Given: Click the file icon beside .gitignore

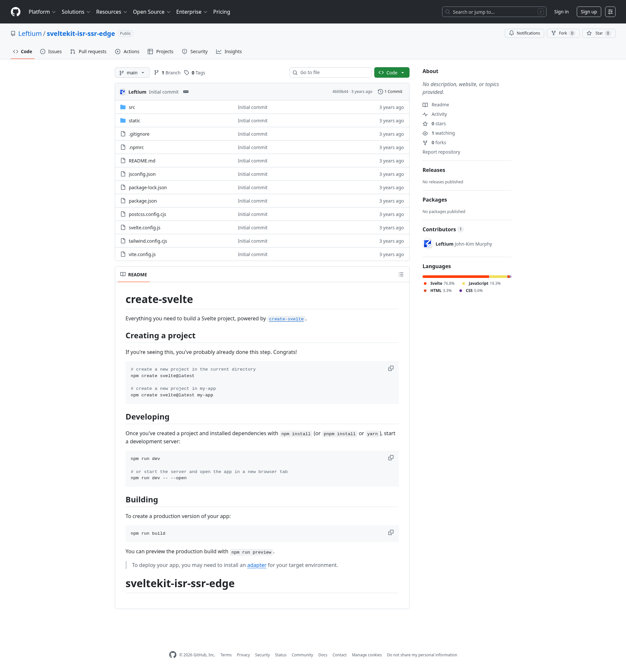Looking at the screenshot, I should point(123,134).
